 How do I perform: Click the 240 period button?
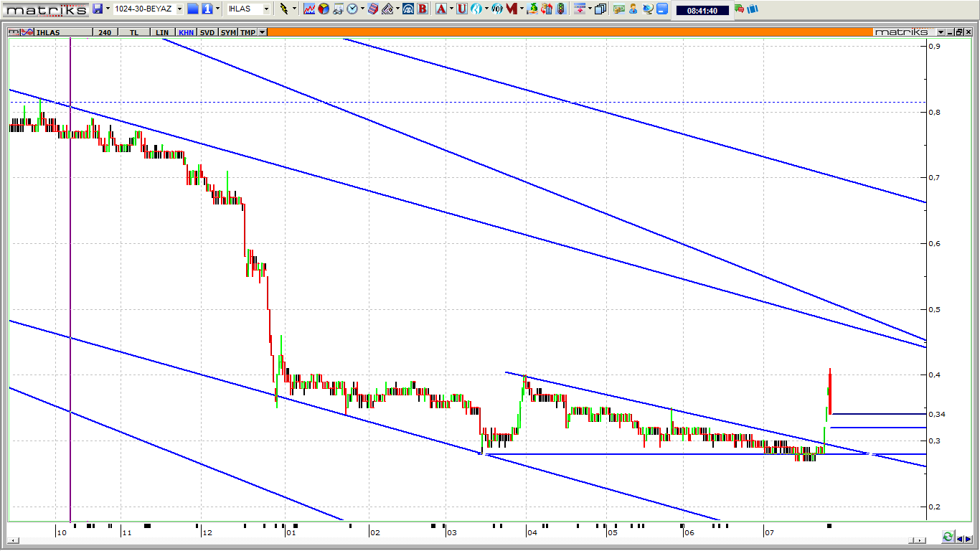[105, 32]
